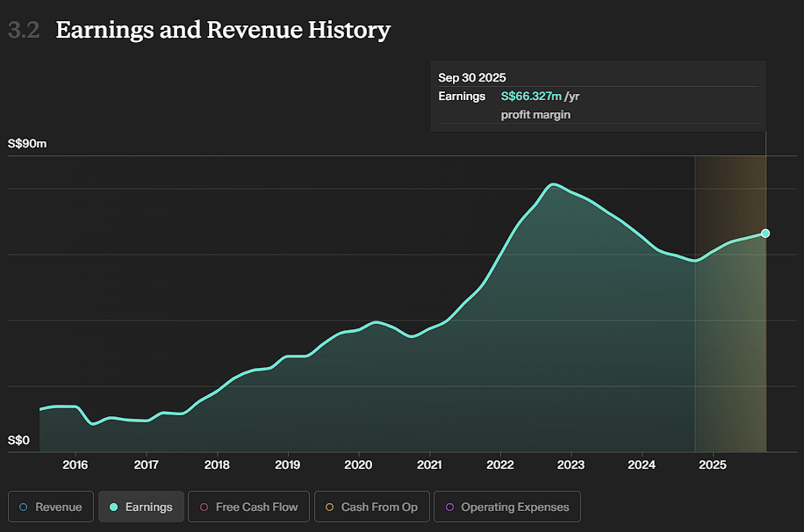Select the 2020 label on the x-axis
Image resolution: width=804 pixels, height=532 pixels.
(x=358, y=464)
